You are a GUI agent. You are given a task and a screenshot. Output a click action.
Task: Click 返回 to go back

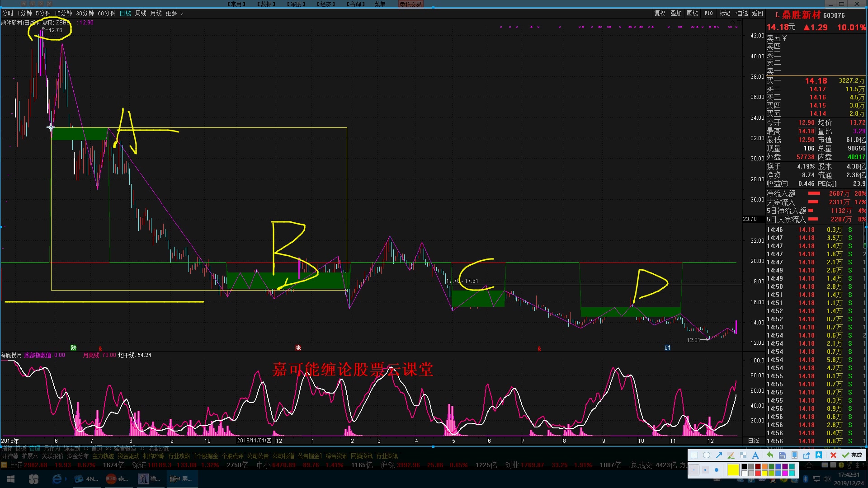(x=758, y=13)
